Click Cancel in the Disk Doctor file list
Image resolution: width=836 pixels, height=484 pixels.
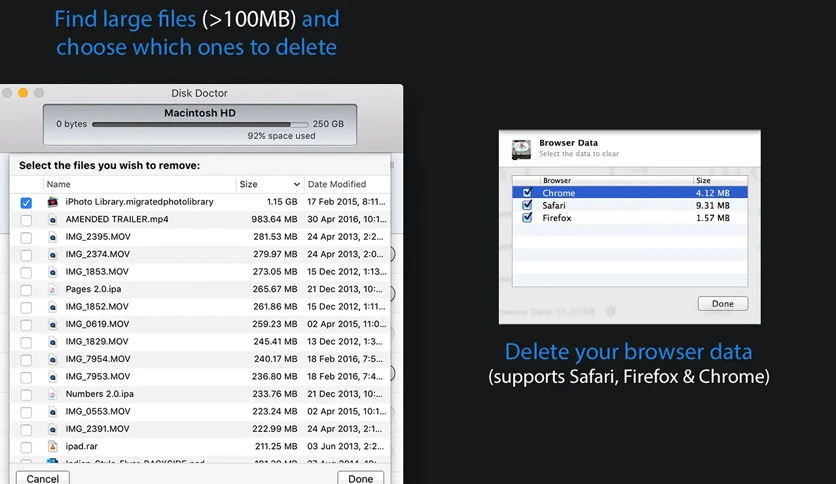(x=43, y=478)
